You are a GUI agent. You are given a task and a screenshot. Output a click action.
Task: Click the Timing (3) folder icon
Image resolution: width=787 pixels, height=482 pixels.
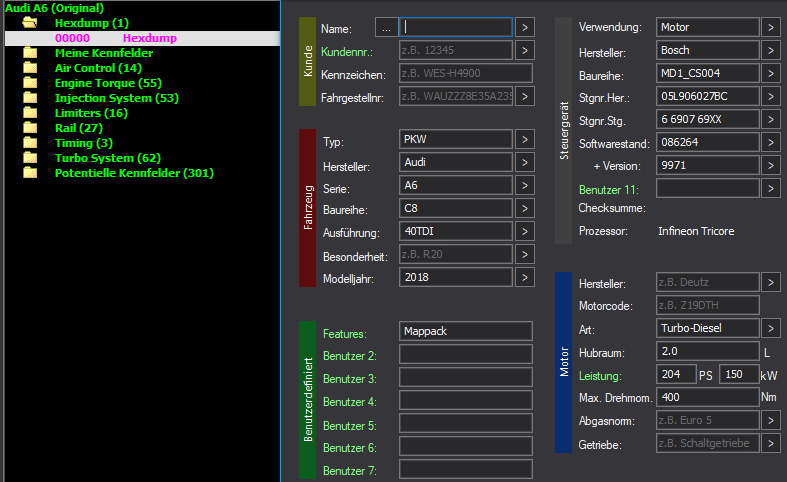[30, 143]
